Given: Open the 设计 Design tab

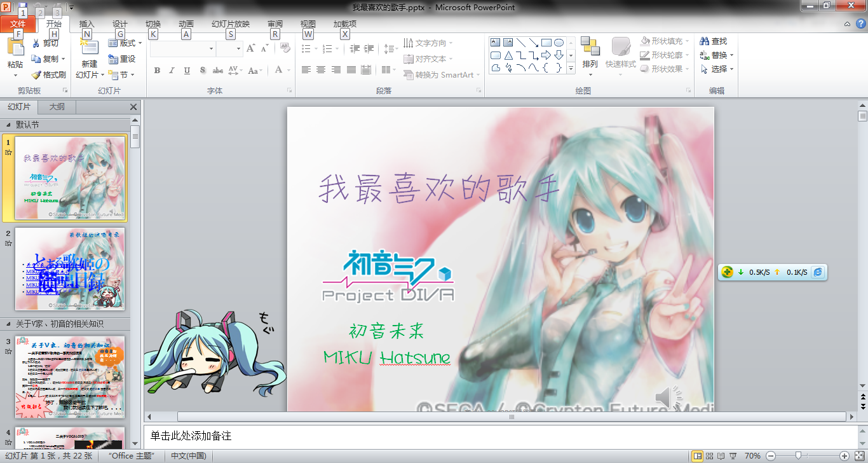Looking at the screenshot, I should 120,24.
